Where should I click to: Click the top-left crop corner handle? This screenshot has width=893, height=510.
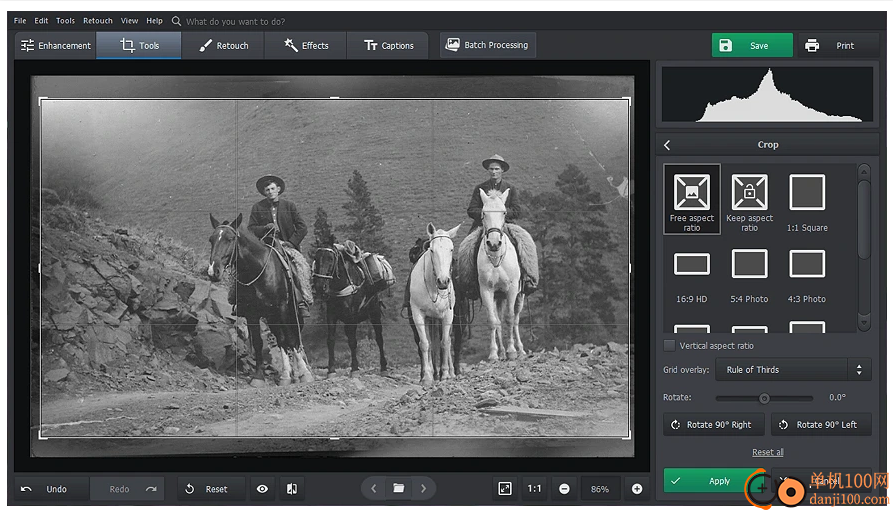pyautogui.click(x=43, y=101)
